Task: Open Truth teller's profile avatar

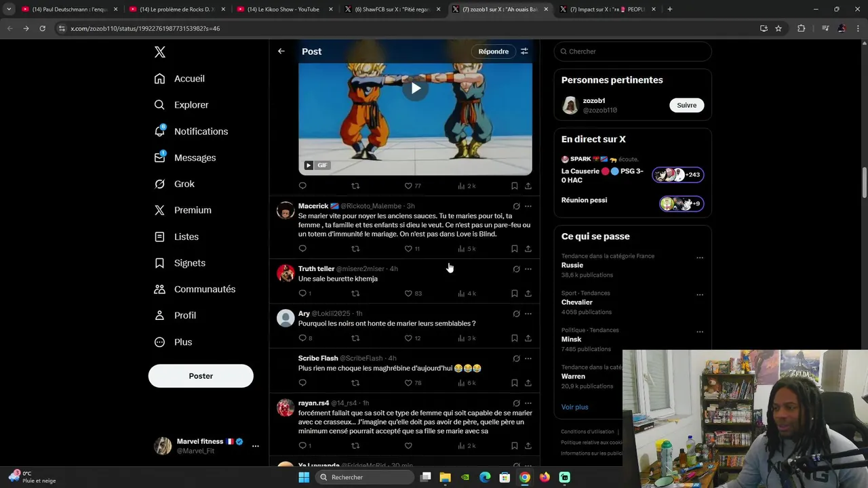Action: (x=285, y=273)
